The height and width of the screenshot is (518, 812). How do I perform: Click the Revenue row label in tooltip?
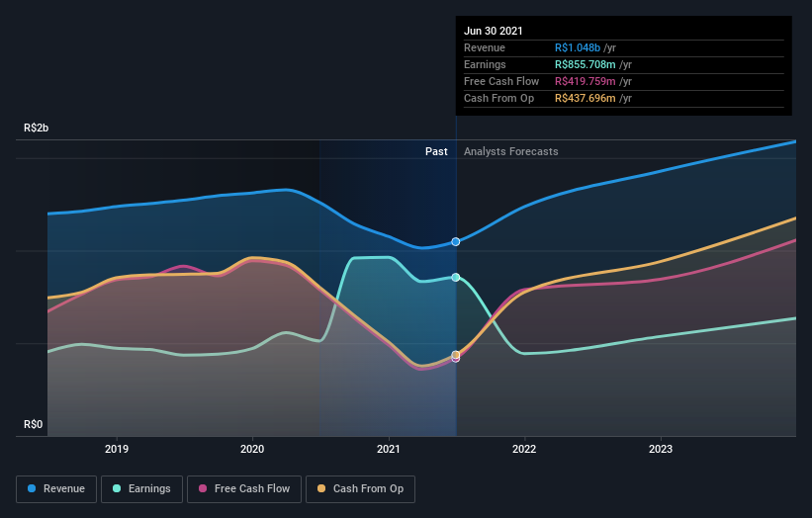[x=485, y=47]
